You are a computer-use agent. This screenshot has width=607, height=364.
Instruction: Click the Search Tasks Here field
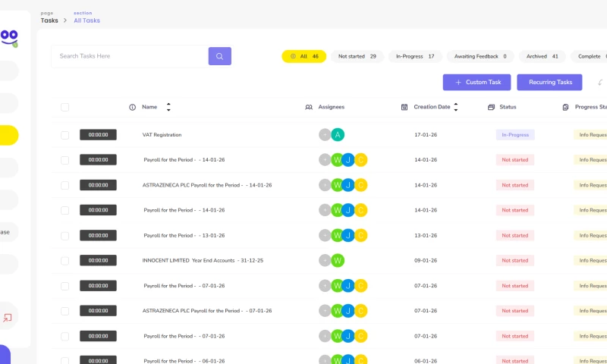pyautogui.click(x=130, y=56)
